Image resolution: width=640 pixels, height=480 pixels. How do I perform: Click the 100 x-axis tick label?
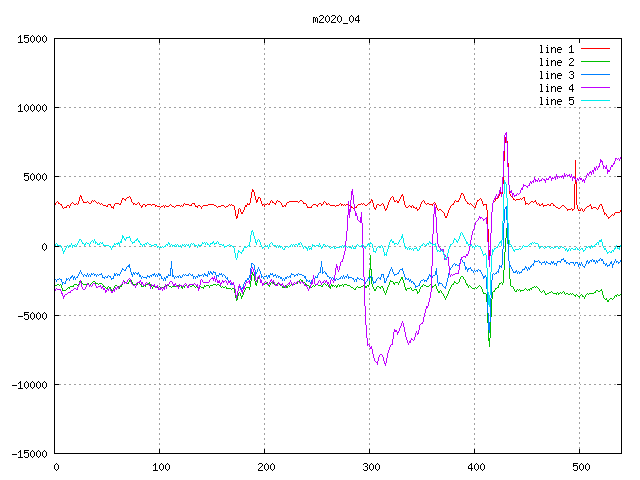(x=160, y=467)
